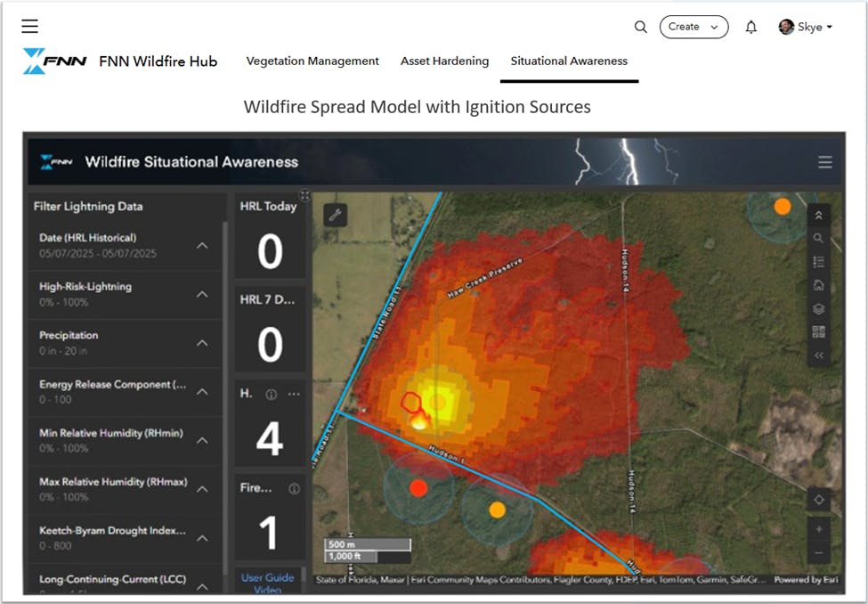Image resolution: width=868 pixels, height=604 pixels.
Task: Open the notifications bell
Action: (x=750, y=27)
